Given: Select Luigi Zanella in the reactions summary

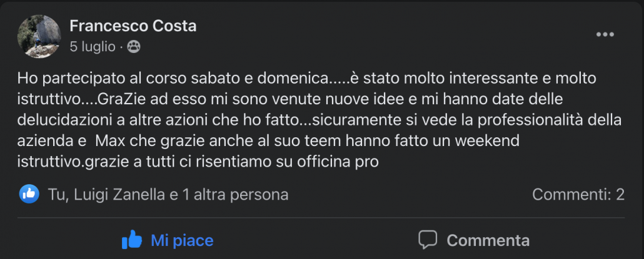Looking at the screenshot, I should point(121,195).
